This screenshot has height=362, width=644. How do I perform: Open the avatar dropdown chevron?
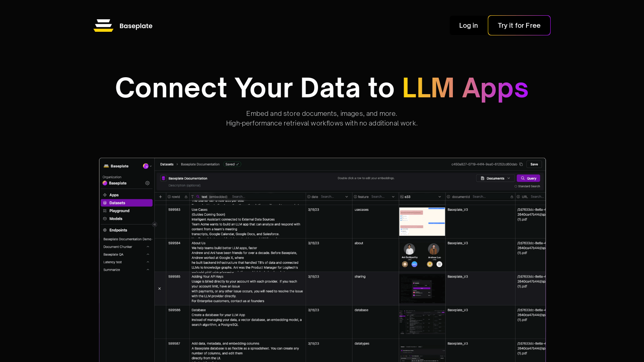click(x=151, y=166)
